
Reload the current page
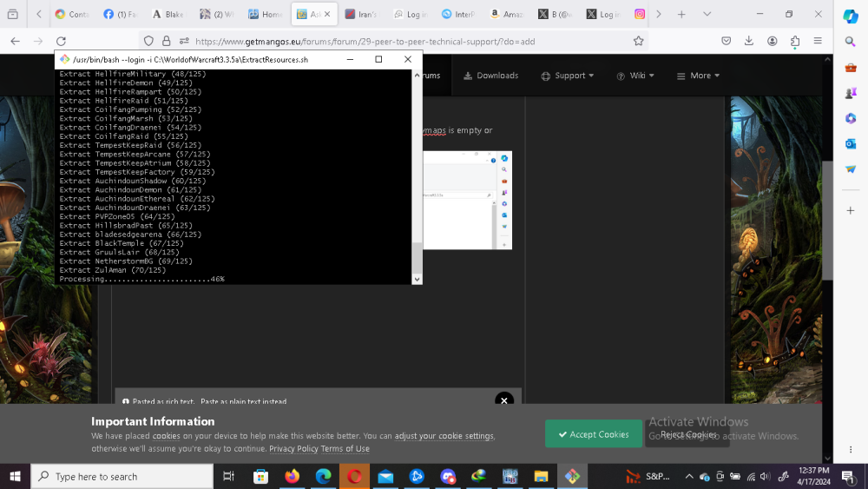(61, 41)
